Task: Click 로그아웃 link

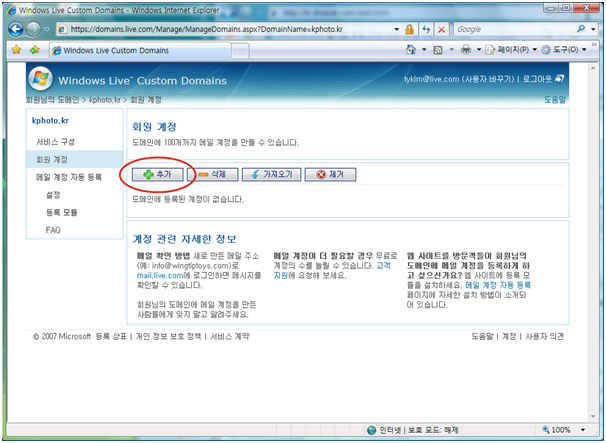Action: (x=538, y=79)
